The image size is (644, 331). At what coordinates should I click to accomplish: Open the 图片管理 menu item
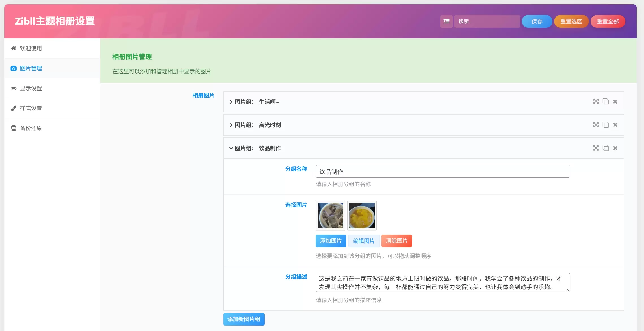click(x=52, y=68)
